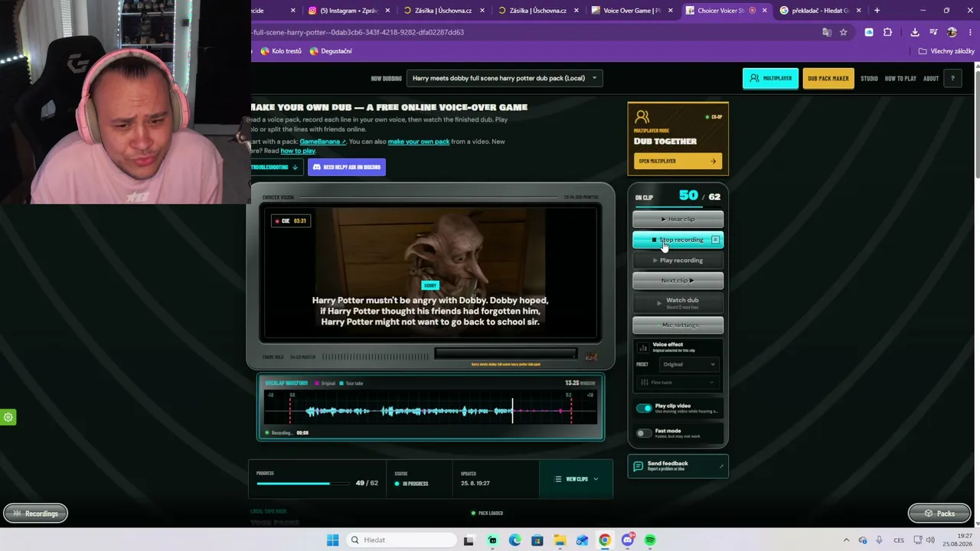Open Outlook from the taskbar
This screenshot has width=980, height=551.
coord(583,540)
